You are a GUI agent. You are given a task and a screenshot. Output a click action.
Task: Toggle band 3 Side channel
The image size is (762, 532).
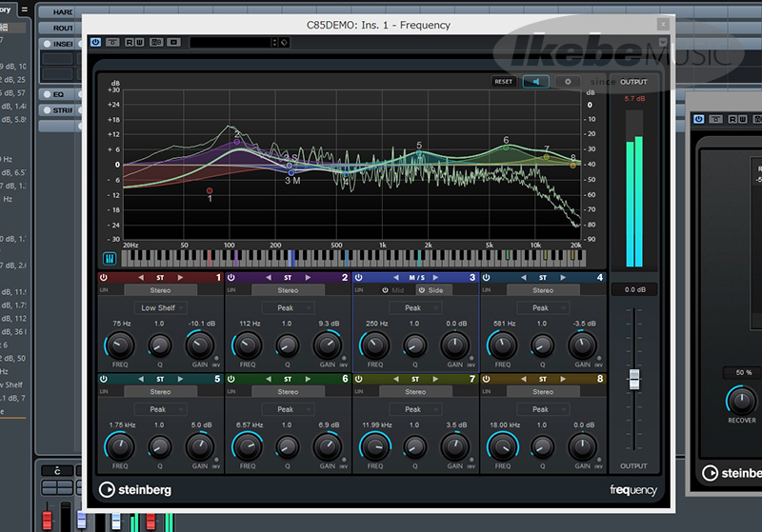click(x=431, y=290)
